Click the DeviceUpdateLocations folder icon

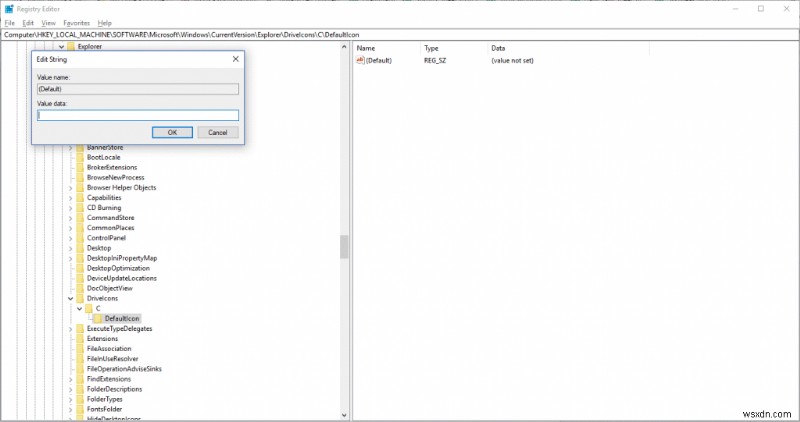(x=80, y=278)
